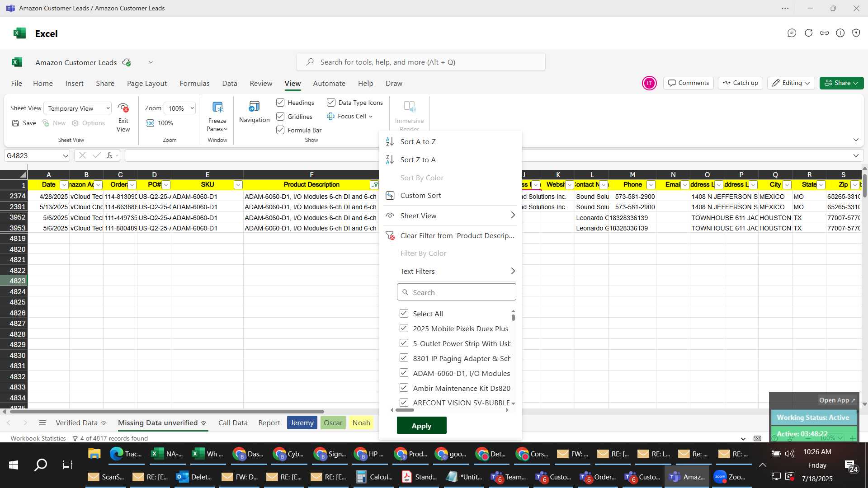
Task: Open the Zoom percentage dropdown
Action: pyautogui.click(x=180, y=108)
